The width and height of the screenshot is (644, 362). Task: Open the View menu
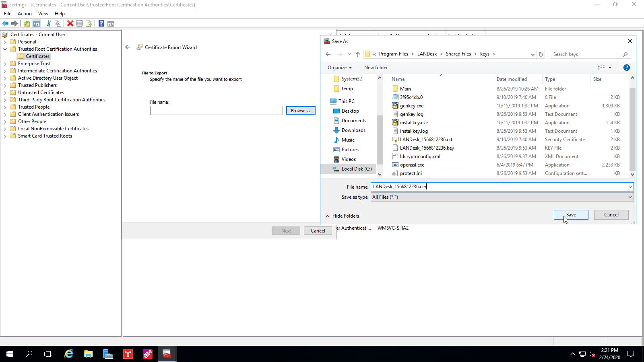pos(43,13)
